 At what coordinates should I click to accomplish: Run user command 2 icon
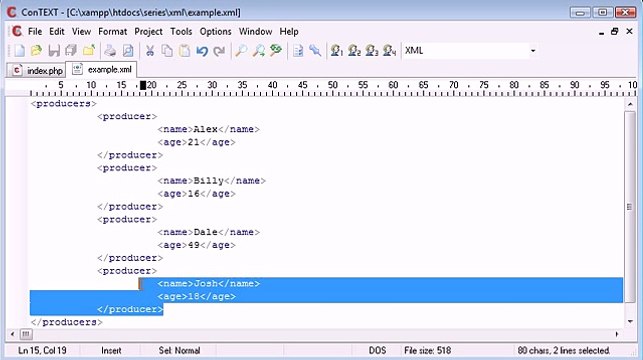[354, 51]
